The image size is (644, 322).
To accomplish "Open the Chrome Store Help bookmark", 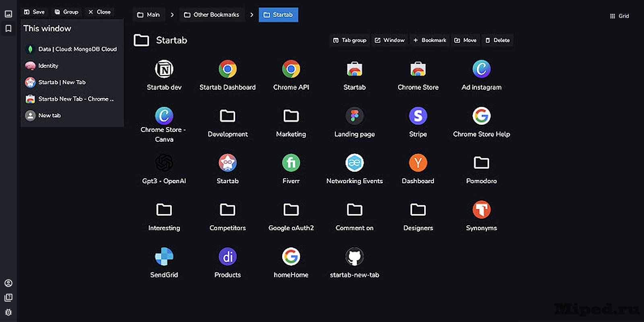I will pyautogui.click(x=481, y=123).
